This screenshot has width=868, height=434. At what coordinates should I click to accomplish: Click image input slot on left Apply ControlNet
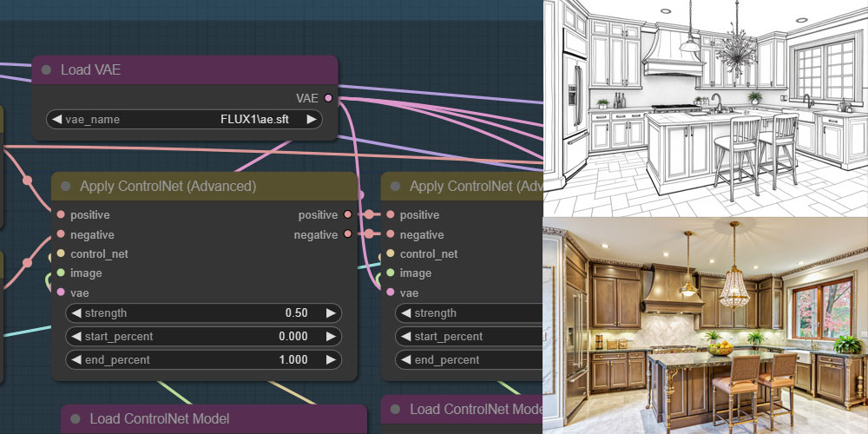pos(61,273)
